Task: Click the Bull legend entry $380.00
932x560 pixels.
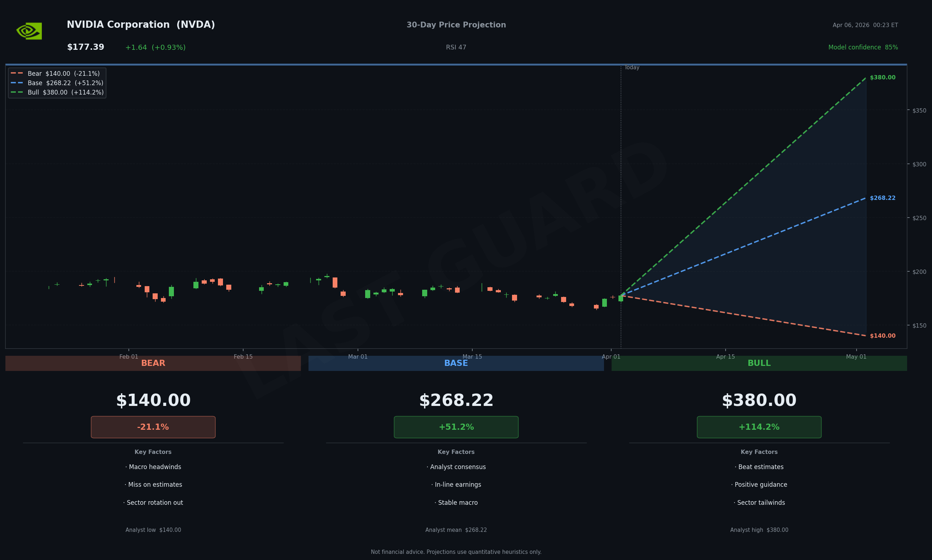Action: click(65, 92)
